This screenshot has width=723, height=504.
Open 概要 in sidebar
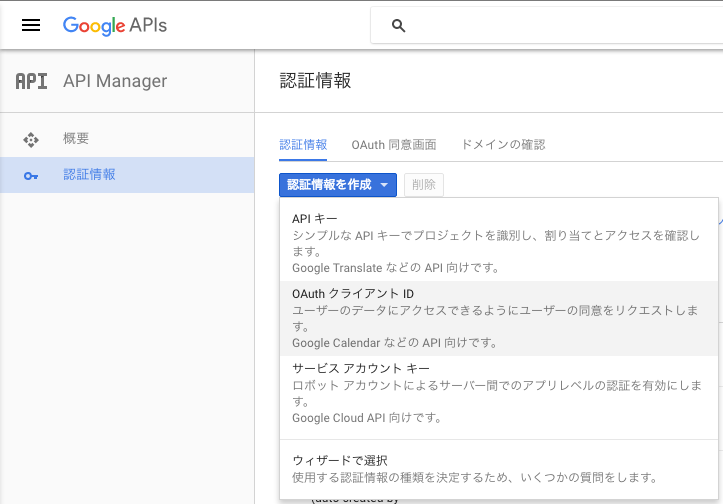[x=127, y=139]
